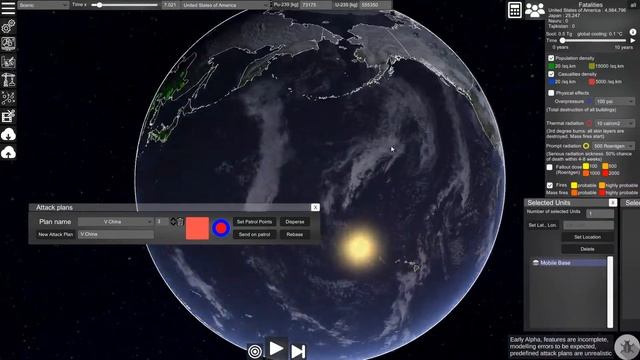Toggle the Fires checkbox
Screen dimensions: 640x360
(x=550, y=185)
